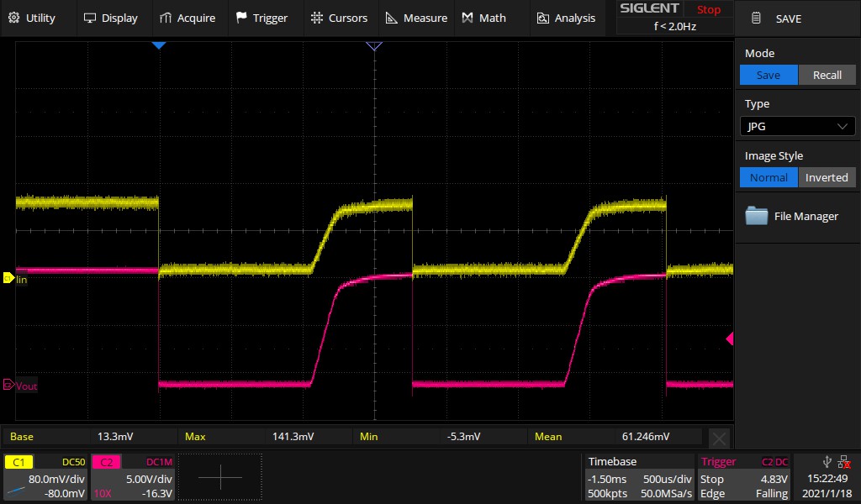Set image style to Normal
Viewport: 861px width, 504px height.
(769, 178)
